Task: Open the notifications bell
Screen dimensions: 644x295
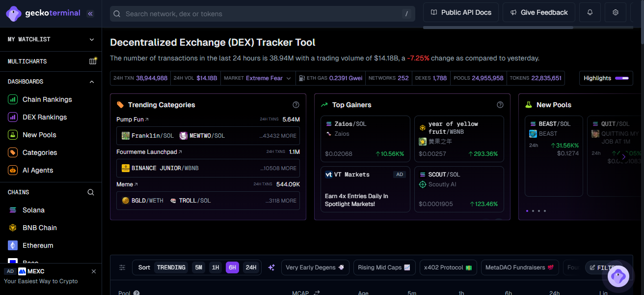Action: pos(590,12)
